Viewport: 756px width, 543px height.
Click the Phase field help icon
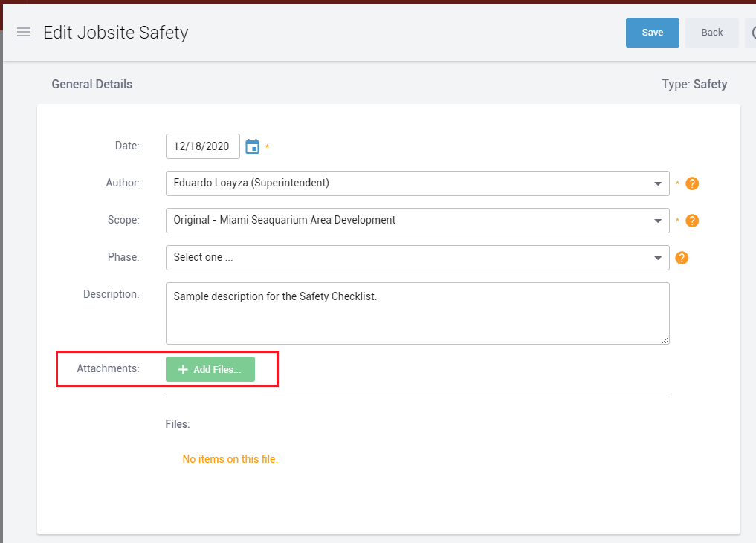click(682, 258)
